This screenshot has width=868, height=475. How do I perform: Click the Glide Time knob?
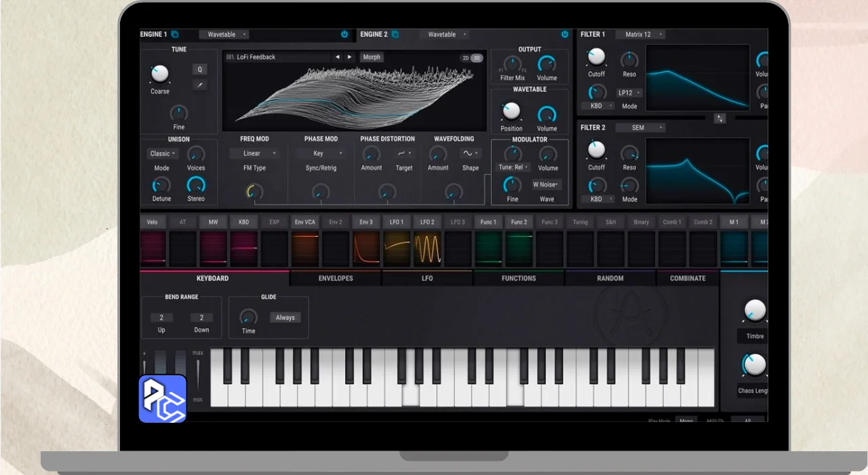[x=249, y=317]
